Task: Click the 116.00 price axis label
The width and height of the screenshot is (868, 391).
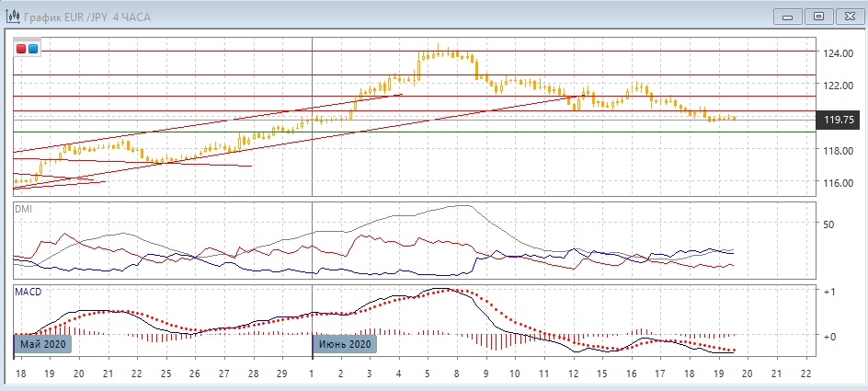Action: (x=838, y=182)
